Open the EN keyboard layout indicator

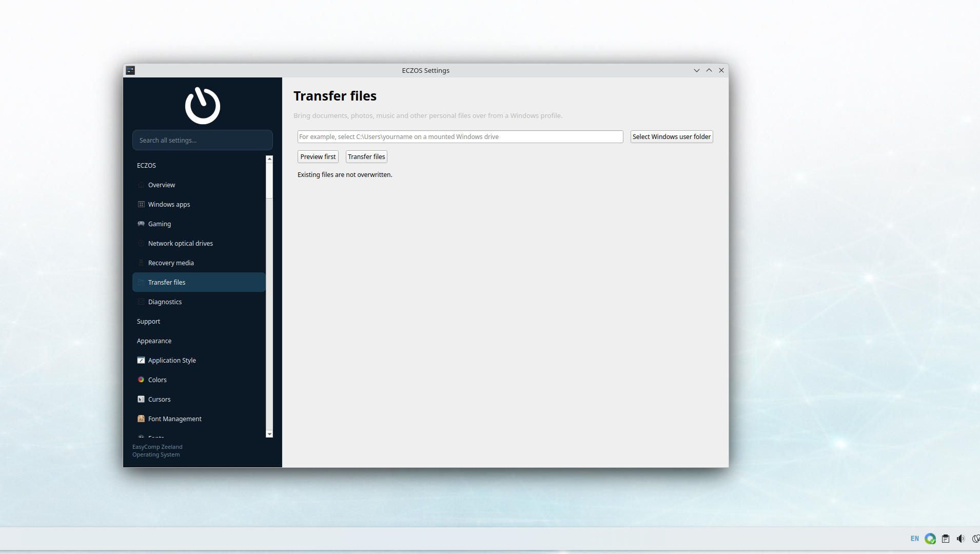(915, 539)
